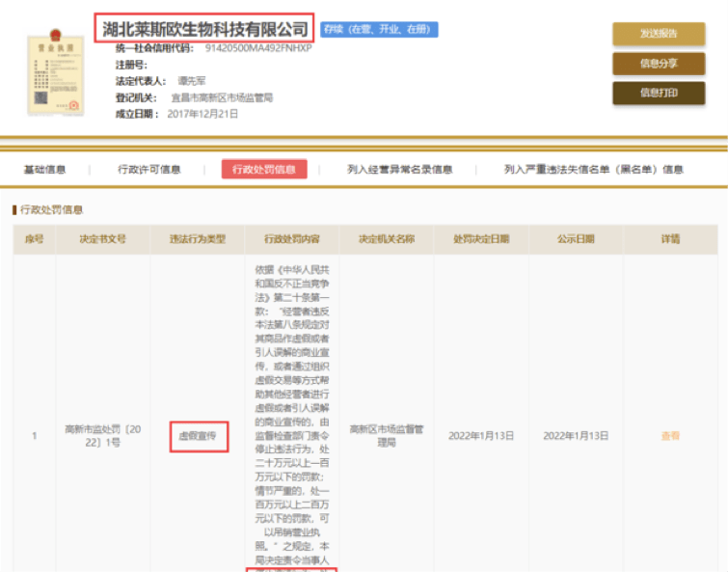Click the company name 湖北莱斯欧生物科技有限公司
This screenshot has width=728, height=572.
205,29
